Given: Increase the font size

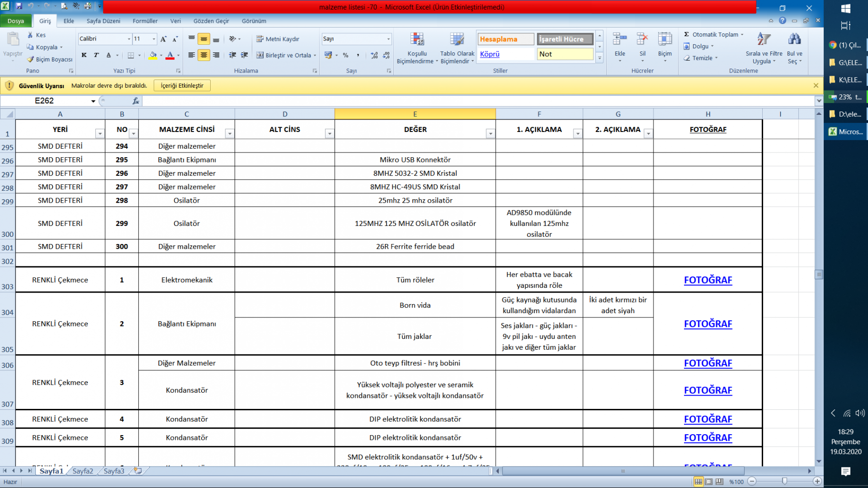Looking at the screenshot, I should click(163, 39).
